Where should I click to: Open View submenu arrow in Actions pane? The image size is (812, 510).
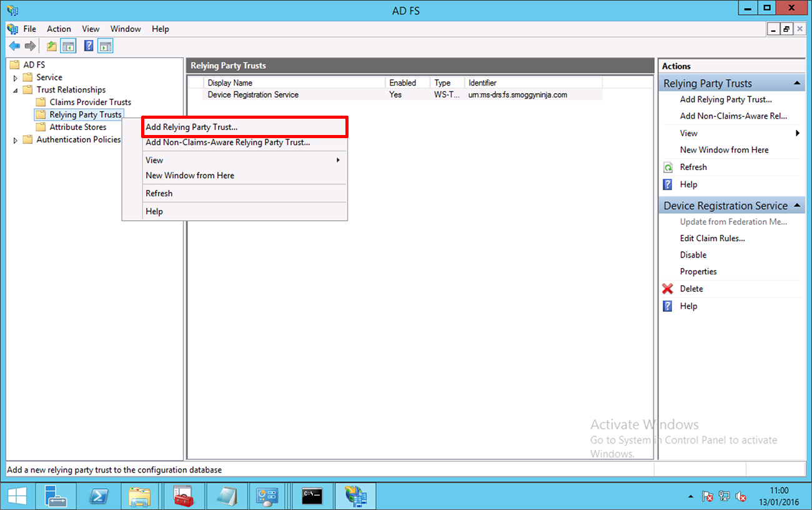click(x=798, y=133)
